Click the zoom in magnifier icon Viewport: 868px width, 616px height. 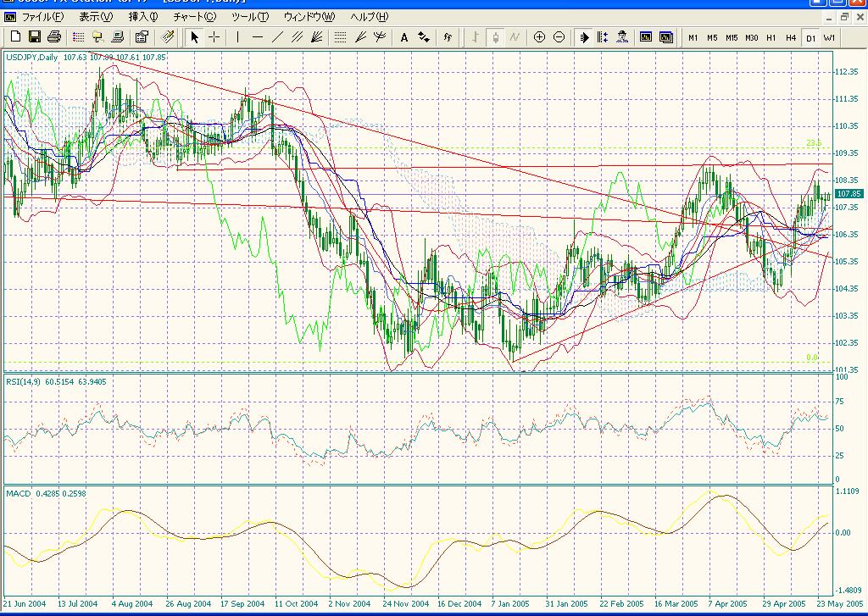tap(539, 36)
